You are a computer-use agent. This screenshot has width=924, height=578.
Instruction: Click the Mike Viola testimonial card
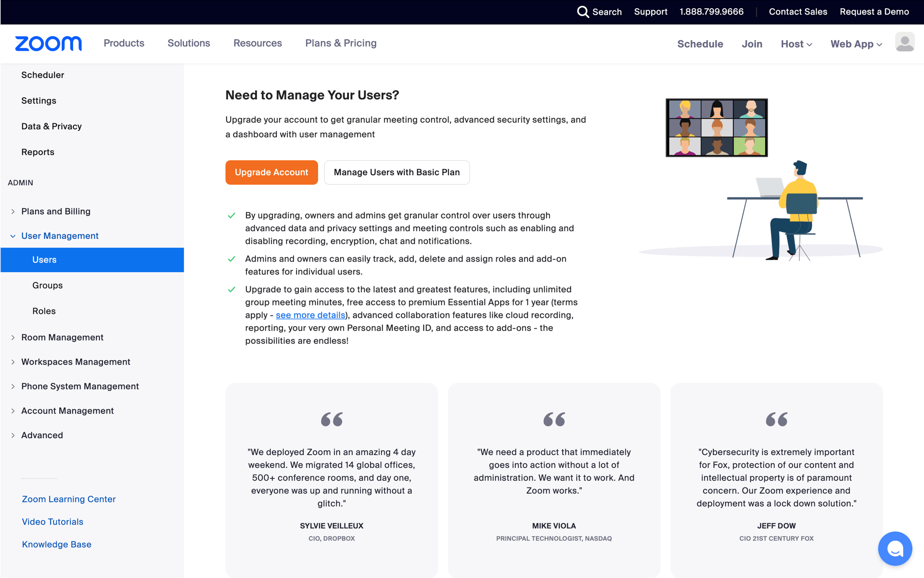tap(554, 480)
